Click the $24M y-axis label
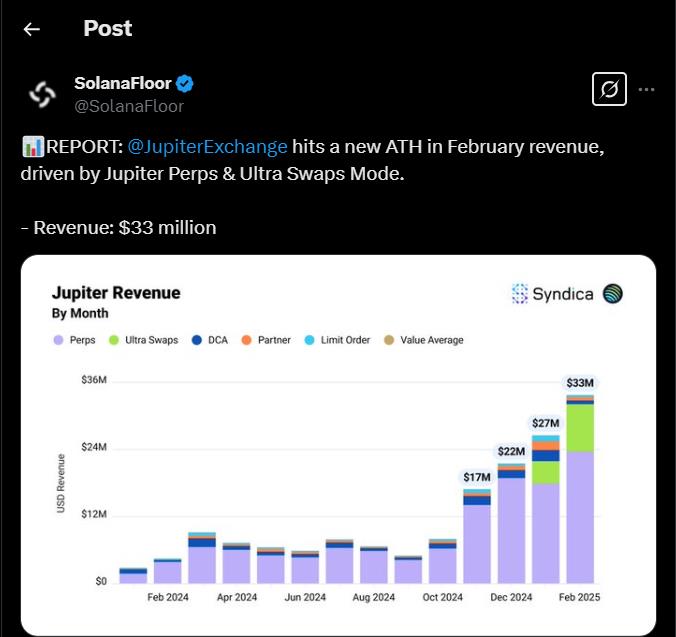This screenshot has width=676, height=637. 94,447
